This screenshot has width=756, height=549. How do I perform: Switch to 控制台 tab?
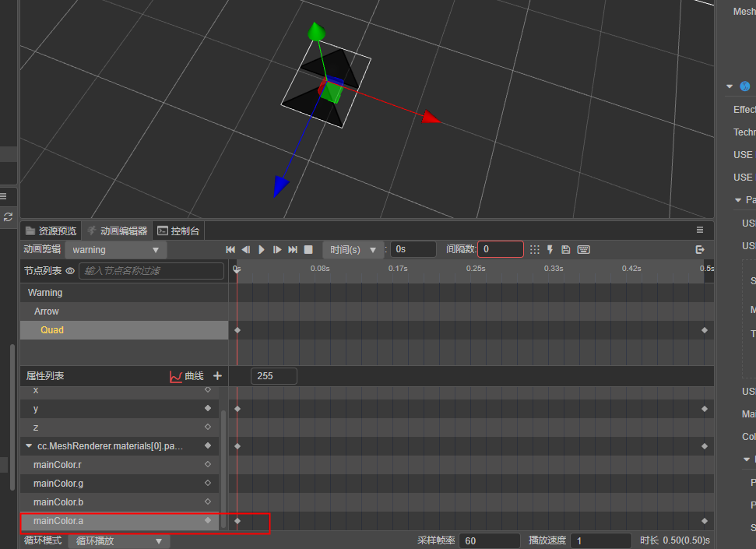178,231
